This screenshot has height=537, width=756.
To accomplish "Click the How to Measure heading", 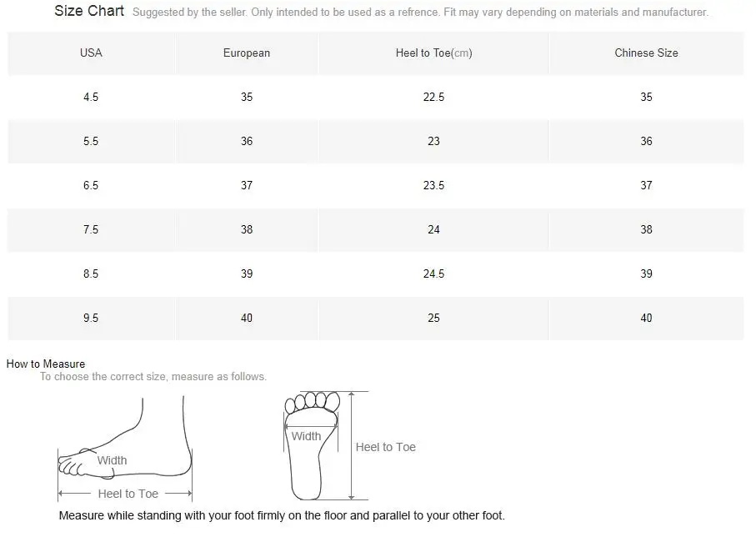I will (46, 364).
